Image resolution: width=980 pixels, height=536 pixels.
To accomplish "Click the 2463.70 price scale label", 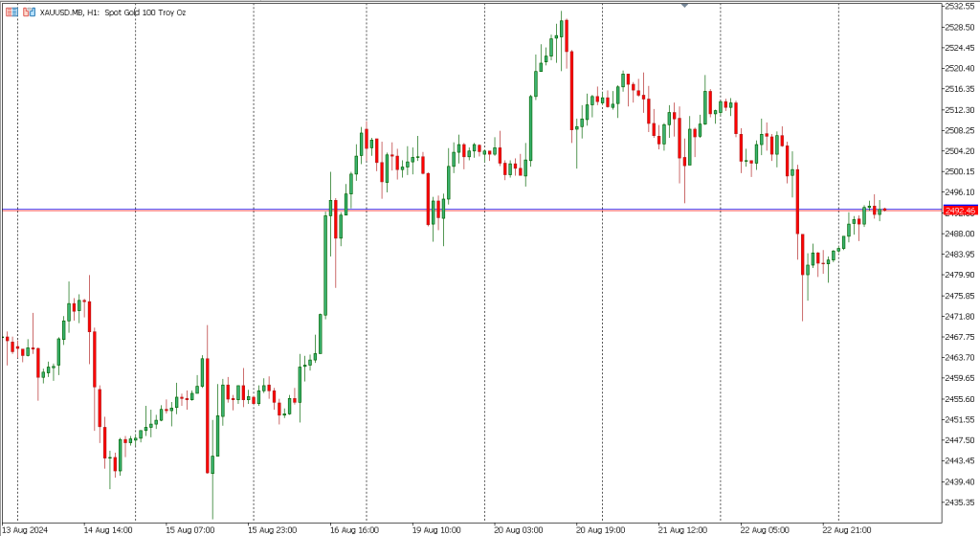I will tap(960, 357).
